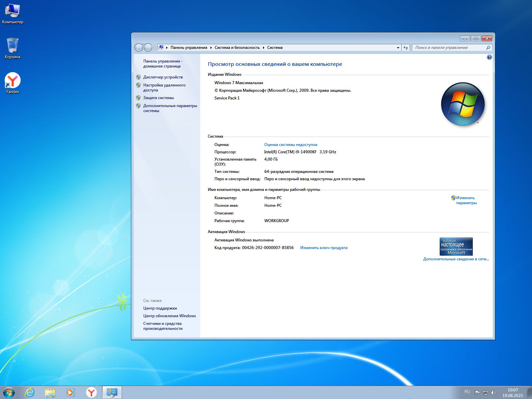This screenshot has height=399, width=532.
Task: Open Счетчики и средства производительности
Action: point(163,326)
